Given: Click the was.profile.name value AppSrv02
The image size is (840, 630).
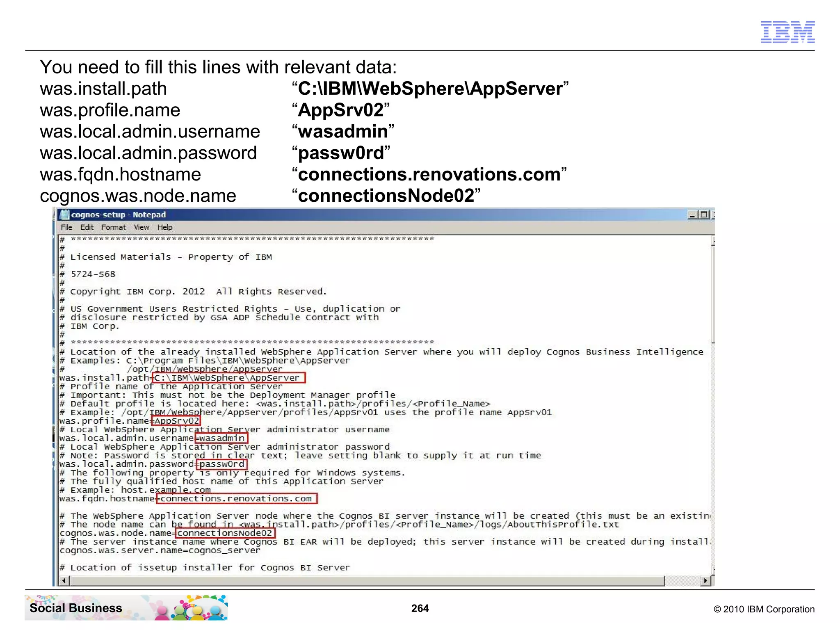Looking at the screenshot, I should pos(176,421).
